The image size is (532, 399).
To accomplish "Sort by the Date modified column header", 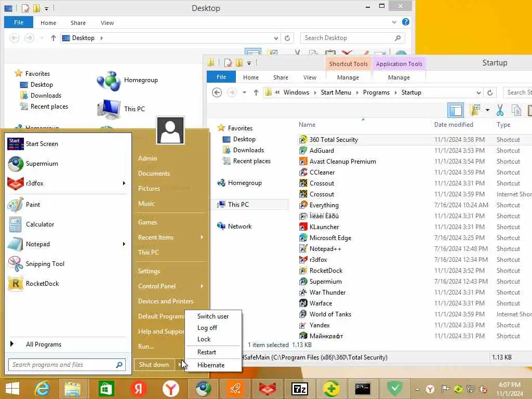I will (x=454, y=125).
